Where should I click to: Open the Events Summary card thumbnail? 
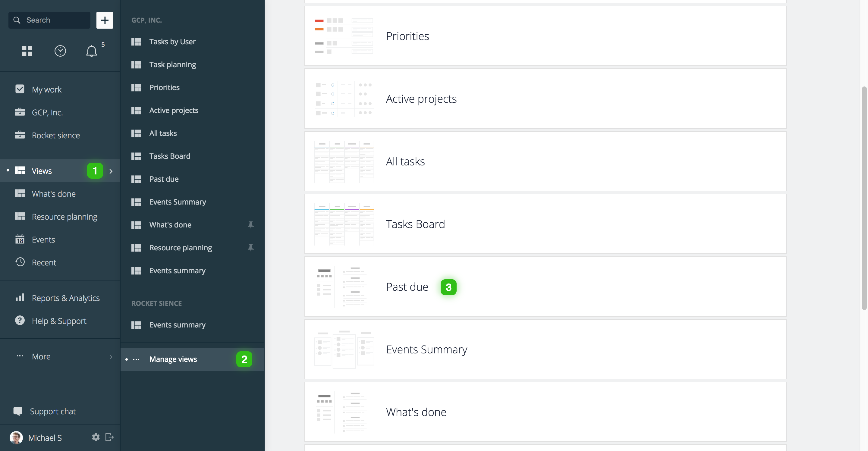tap(344, 349)
